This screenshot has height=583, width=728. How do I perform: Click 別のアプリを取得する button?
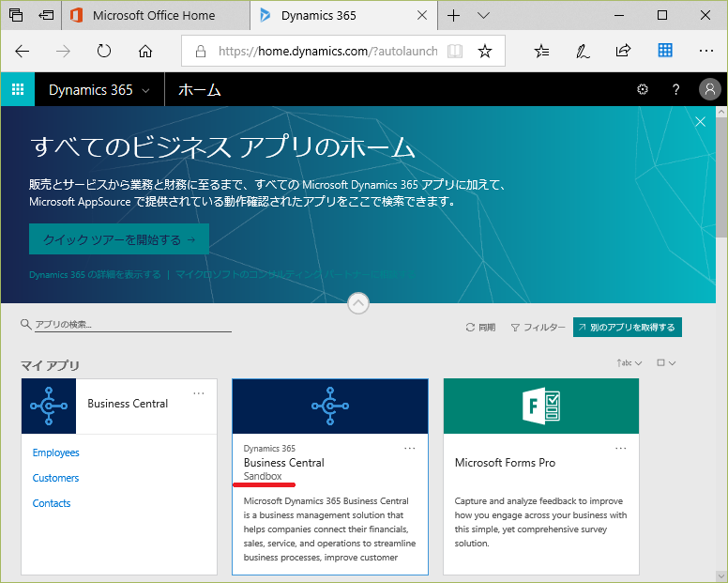(x=628, y=327)
